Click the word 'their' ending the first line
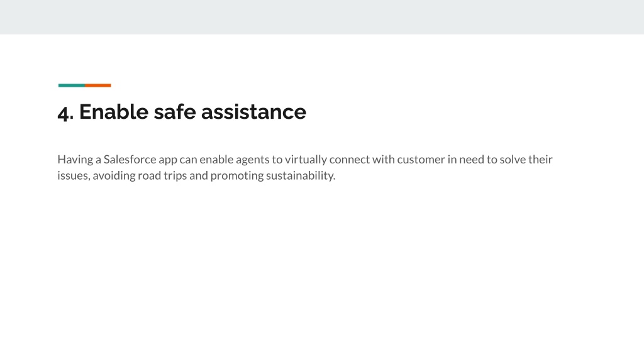 coord(540,159)
